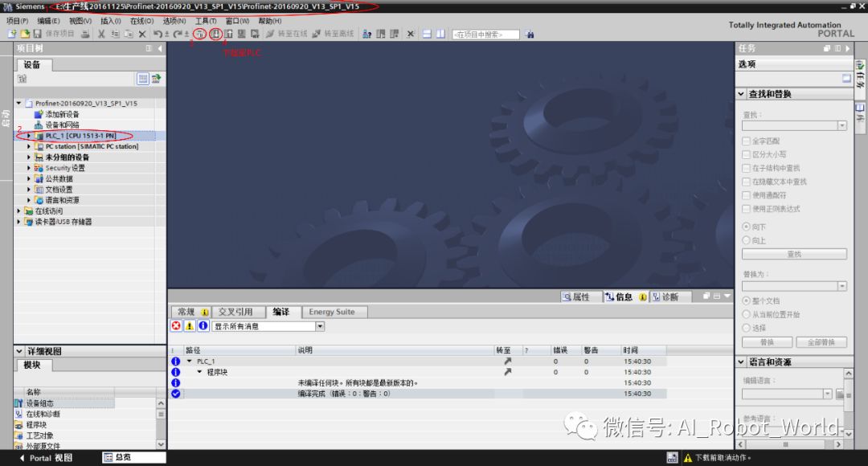The image size is (868, 466).
Task: Expand the Security 设置 tree node
Action: tap(29, 168)
